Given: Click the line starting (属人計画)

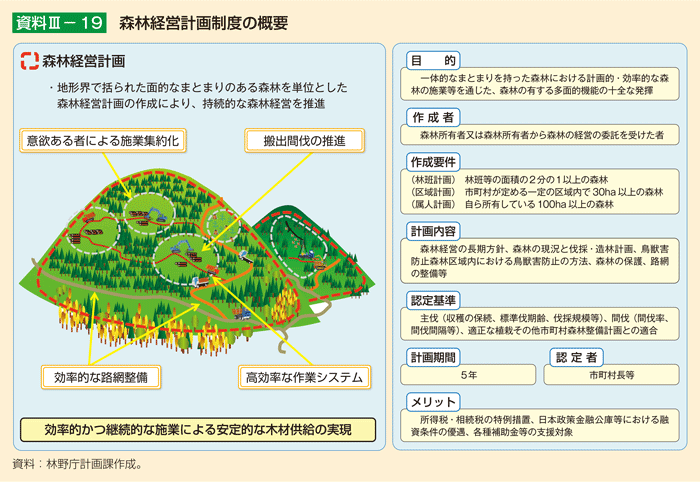Looking at the screenshot, I should coord(512,204).
